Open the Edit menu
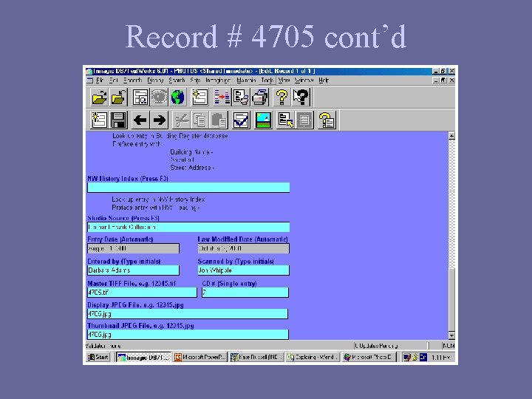 pyautogui.click(x=113, y=81)
